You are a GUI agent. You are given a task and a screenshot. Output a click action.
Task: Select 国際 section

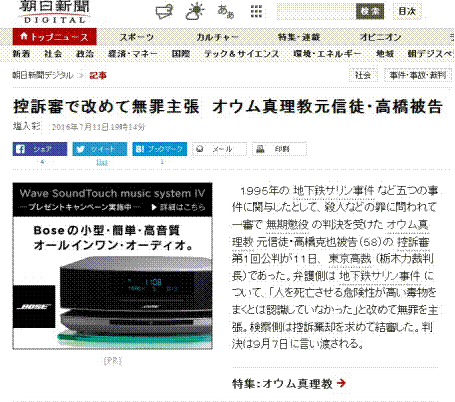(x=181, y=54)
